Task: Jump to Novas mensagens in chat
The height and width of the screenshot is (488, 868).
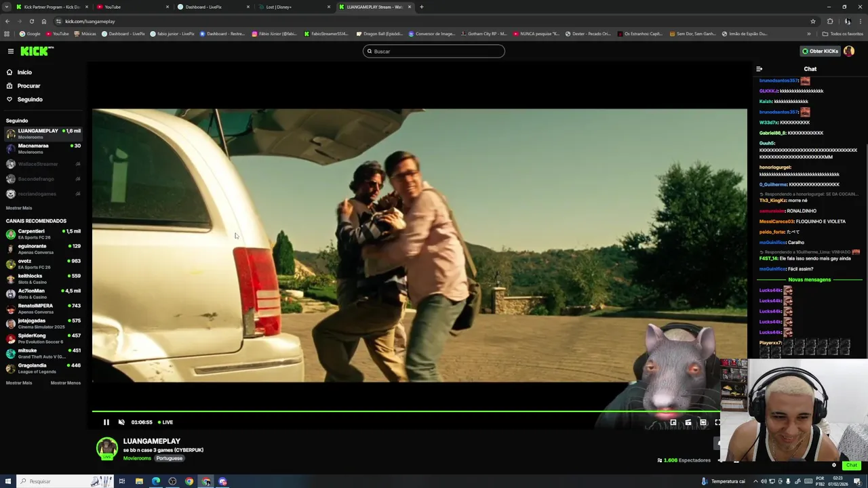Action: coord(809,280)
